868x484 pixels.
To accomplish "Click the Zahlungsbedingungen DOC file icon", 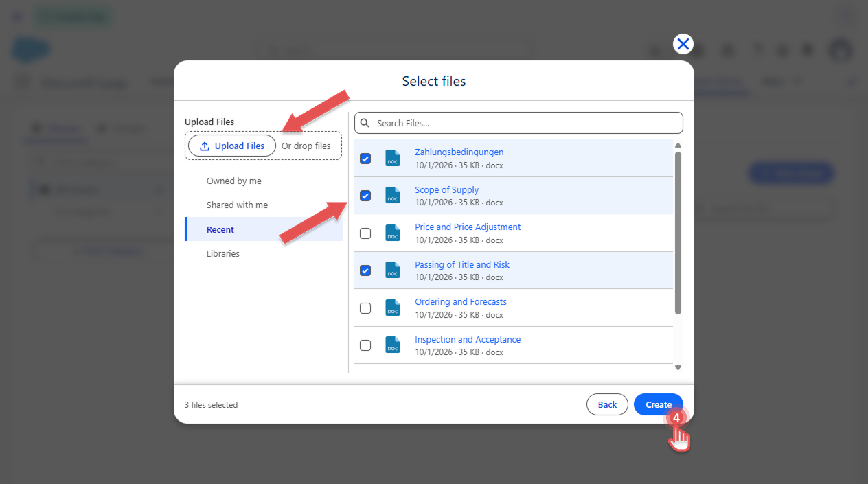I will click(x=393, y=159).
